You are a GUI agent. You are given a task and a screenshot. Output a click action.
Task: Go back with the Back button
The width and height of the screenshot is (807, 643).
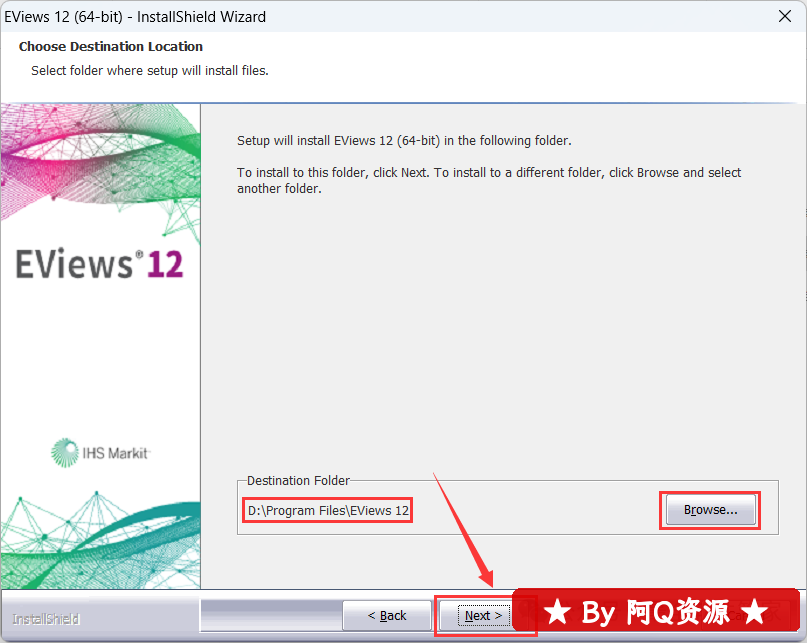[x=387, y=616]
